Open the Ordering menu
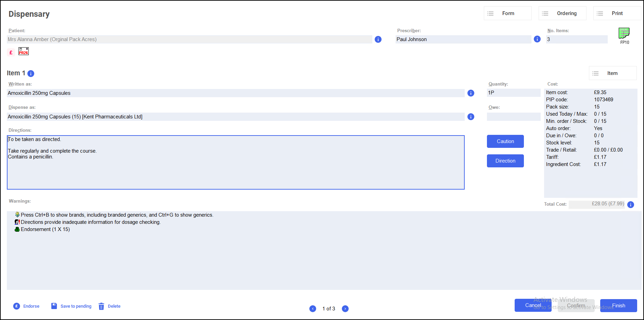644x320 pixels. click(562, 13)
